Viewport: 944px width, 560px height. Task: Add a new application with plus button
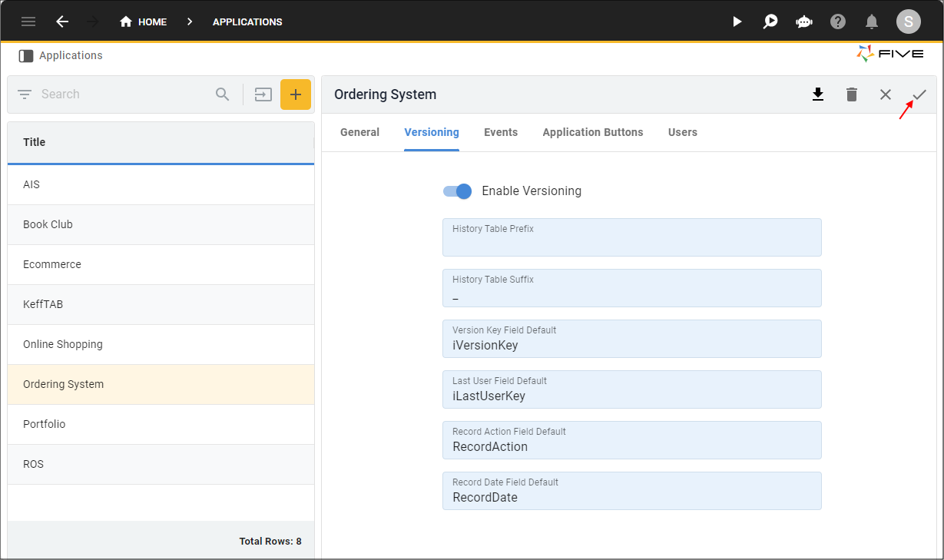pyautogui.click(x=296, y=94)
